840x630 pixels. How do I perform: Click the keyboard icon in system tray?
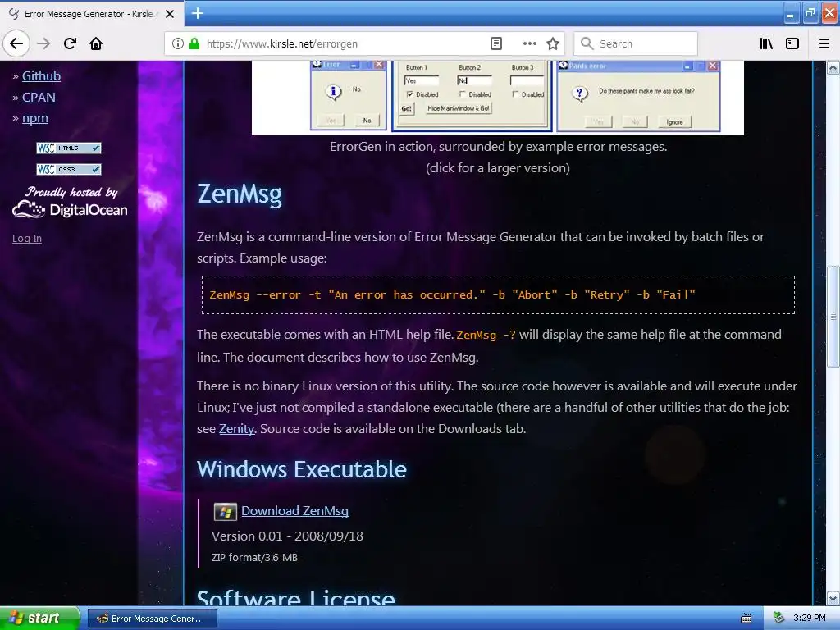tap(746, 619)
